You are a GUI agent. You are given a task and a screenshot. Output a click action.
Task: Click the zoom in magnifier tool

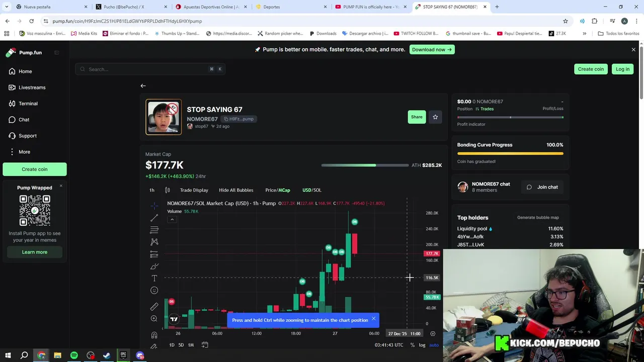[x=154, y=319]
